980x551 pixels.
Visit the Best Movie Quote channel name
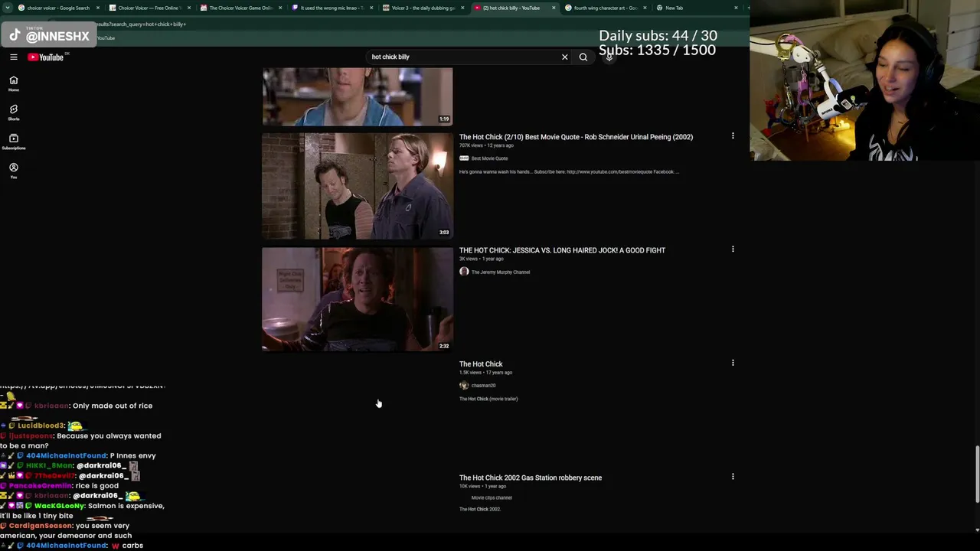[489, 158]
